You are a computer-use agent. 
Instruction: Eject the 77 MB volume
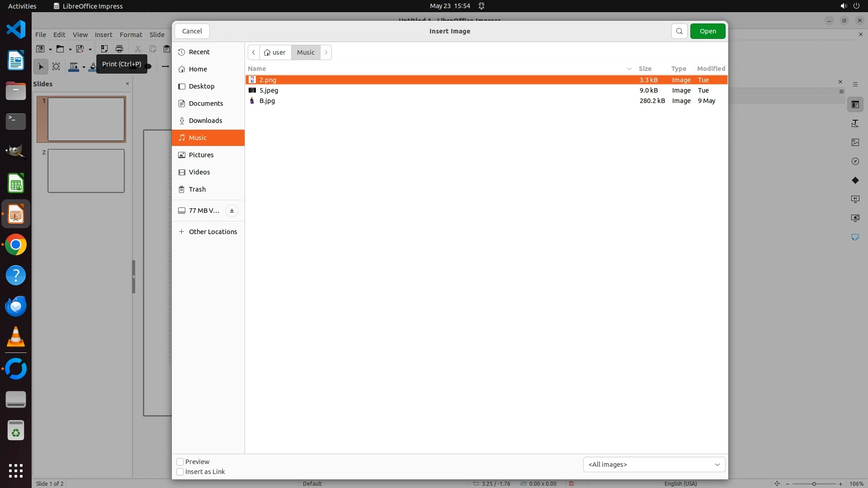232,211
